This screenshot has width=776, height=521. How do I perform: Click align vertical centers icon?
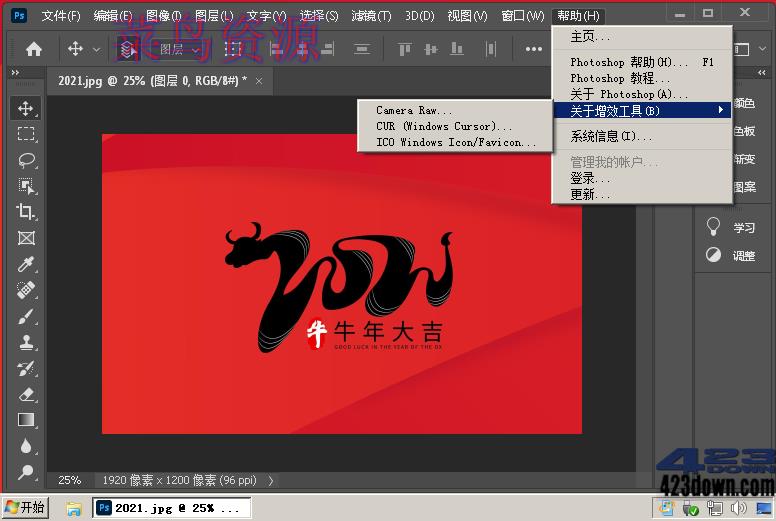point(431,49)
